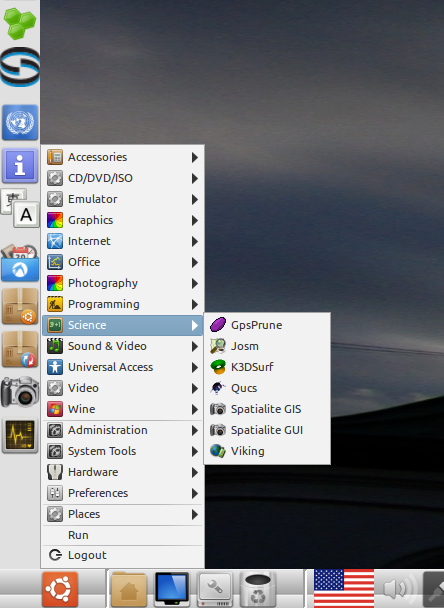Launch Viking from Science submenu
The height and width of the screenshot is (608, 444).
[267, 451]
